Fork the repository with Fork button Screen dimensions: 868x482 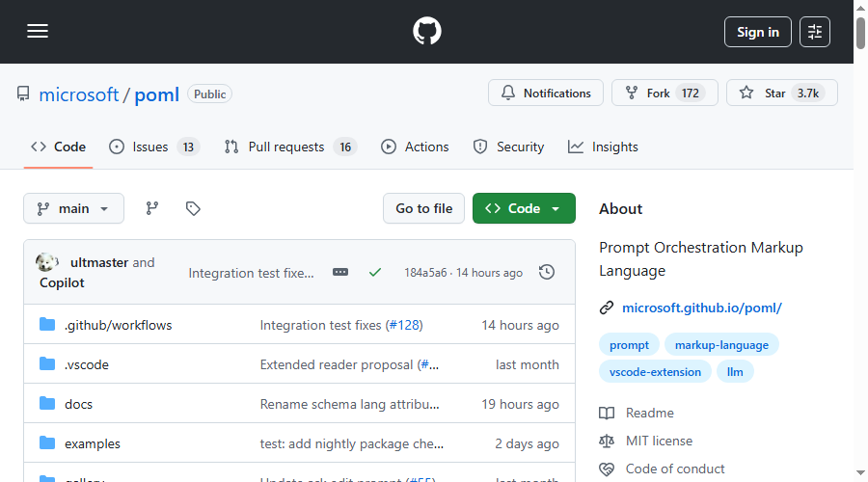[665, 93]
